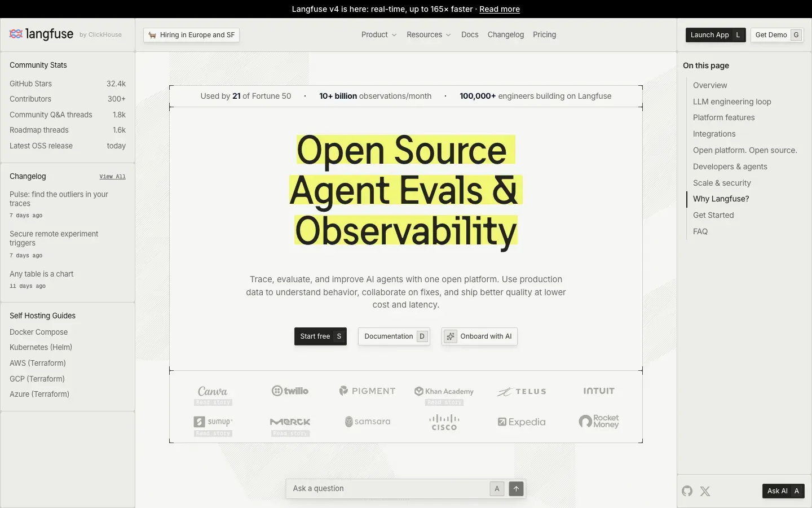Click the Canva logo
Screen dimensions: 812x508
(x=213, y=391)
